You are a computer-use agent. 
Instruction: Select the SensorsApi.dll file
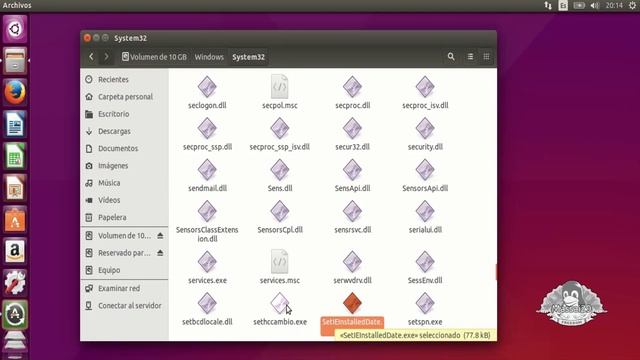point(425,175)
